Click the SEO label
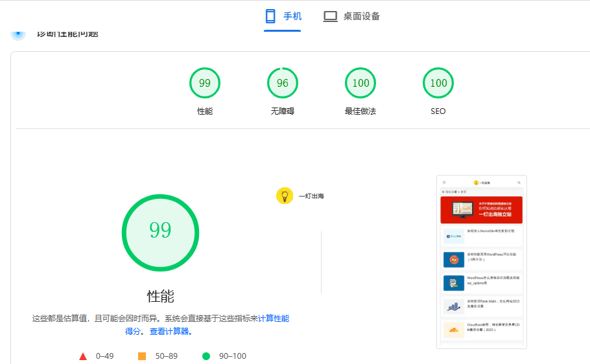590x364 pixels. tap(438, 111)
